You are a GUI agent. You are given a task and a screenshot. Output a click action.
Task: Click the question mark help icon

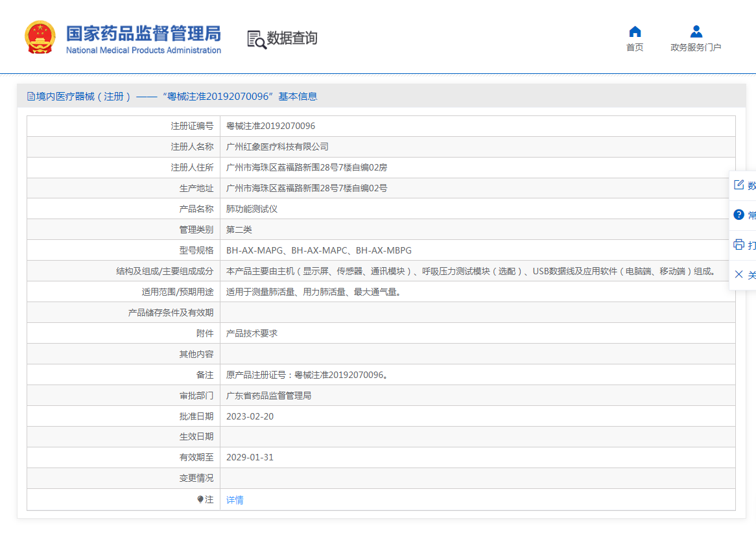(738, 215)
